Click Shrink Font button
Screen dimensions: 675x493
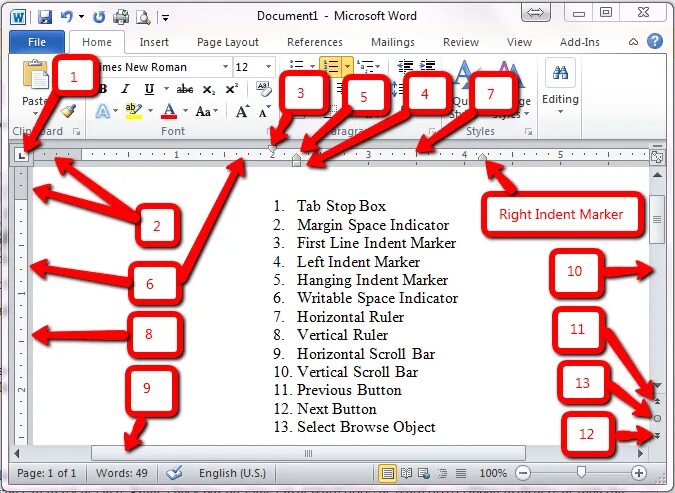click(264, 111)
